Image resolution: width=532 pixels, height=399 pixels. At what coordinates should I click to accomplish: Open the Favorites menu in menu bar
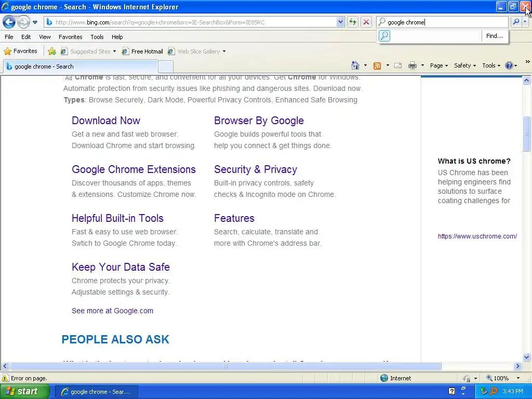click(x=70, y=37)
